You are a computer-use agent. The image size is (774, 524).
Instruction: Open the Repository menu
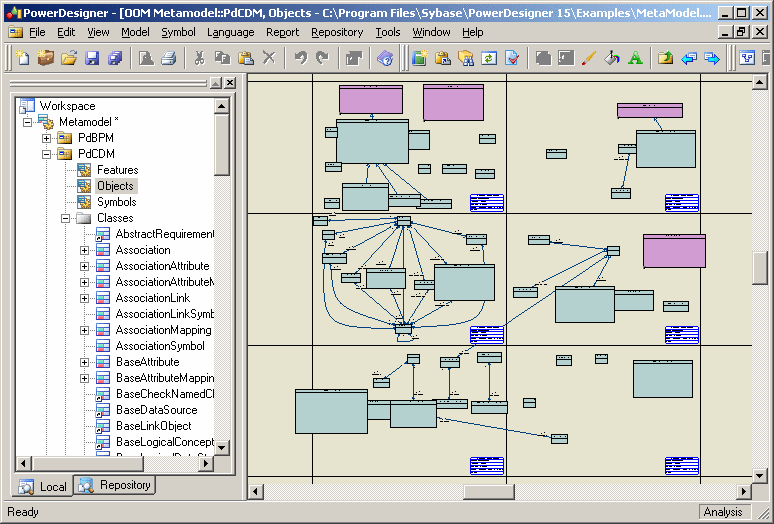pos(337,32)
